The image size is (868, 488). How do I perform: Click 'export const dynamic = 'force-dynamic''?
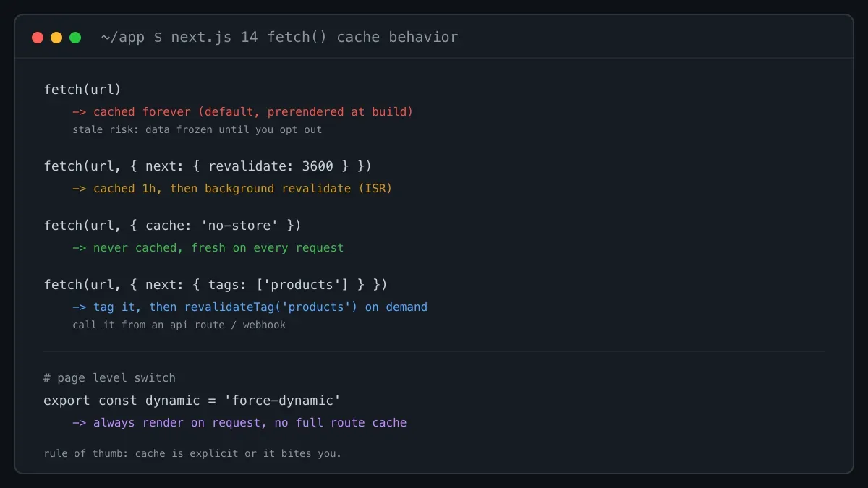(192, 401)
